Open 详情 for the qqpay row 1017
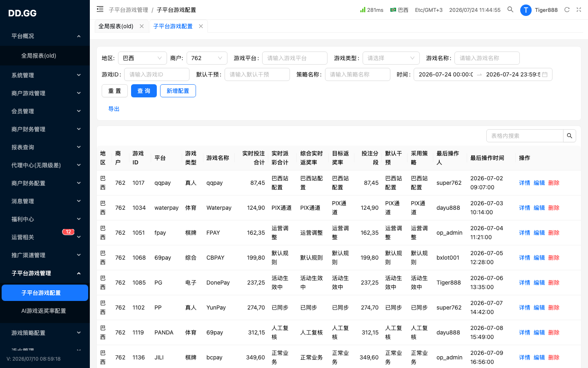Screen dimensions: 588x368 click(525, 183)
